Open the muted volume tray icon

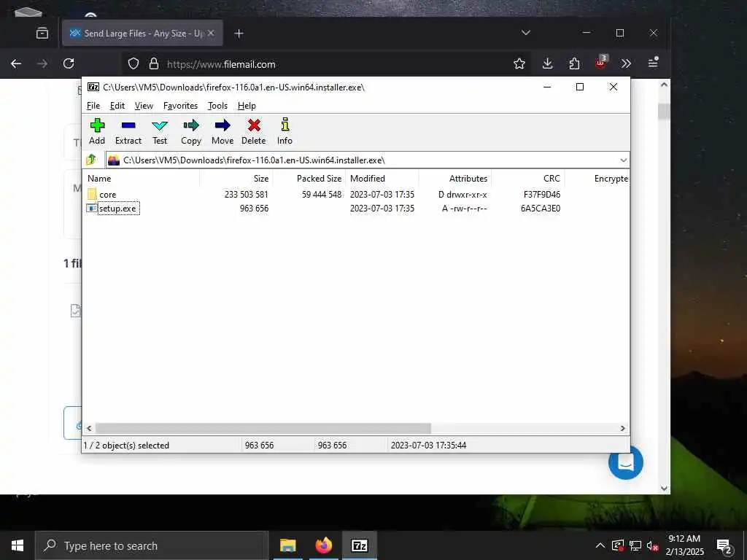pyautogui.click(x=652, y=545)
